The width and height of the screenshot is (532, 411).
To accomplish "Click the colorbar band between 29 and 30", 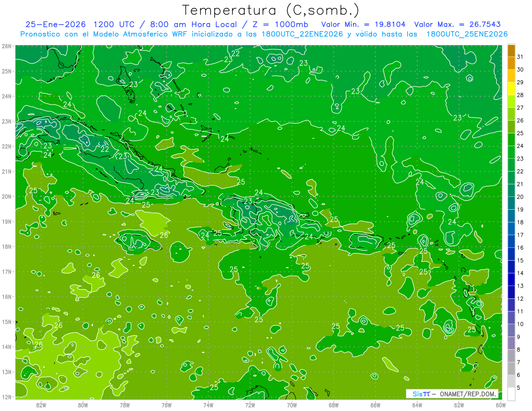I will (x=511, y=76).
